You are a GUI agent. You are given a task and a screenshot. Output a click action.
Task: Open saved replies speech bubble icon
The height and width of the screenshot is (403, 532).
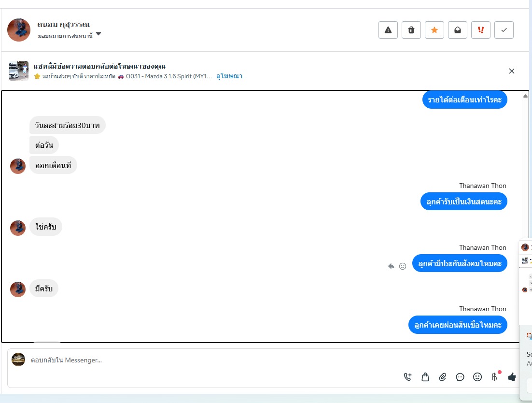(460, 377)
